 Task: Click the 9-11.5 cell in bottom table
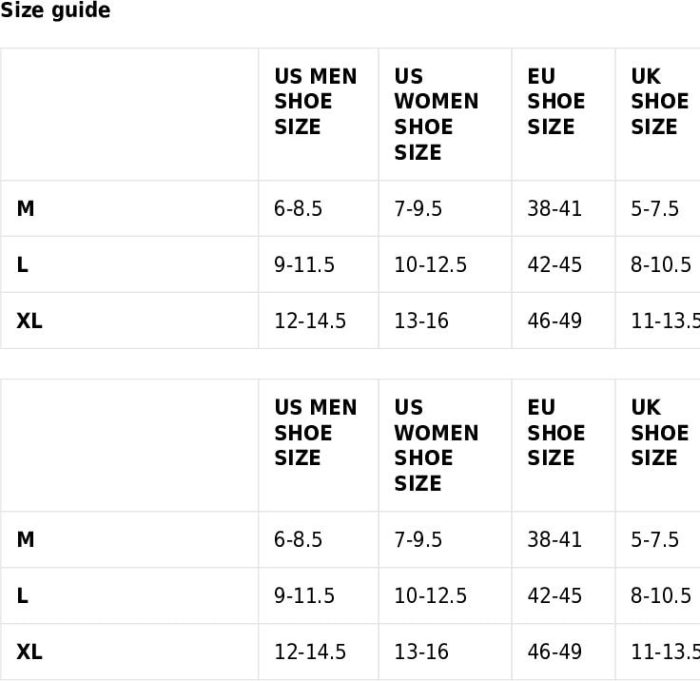click(304, 596)
